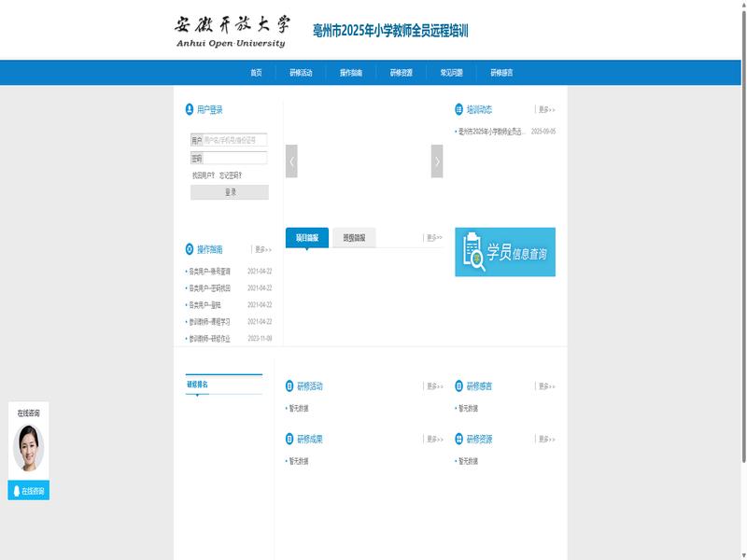The height and width of the screenshot is (560, 747).
Task: Click the 用户登录 user icon
Action: click(x=190, y=110)
